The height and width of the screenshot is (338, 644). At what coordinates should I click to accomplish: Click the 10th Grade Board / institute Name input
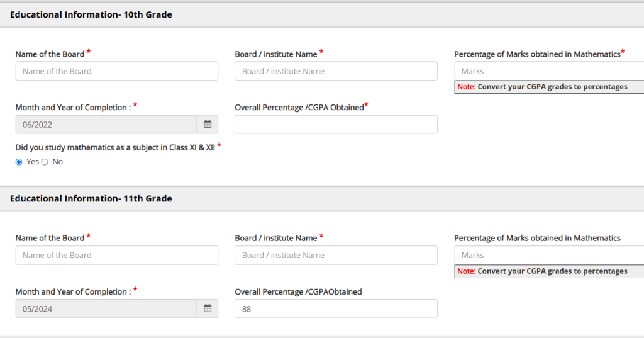pyautogui.click(x=336, y=71)
